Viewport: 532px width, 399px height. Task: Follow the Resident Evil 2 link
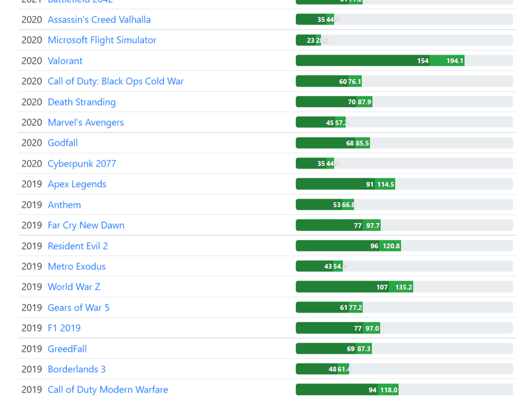pos(78,246)
